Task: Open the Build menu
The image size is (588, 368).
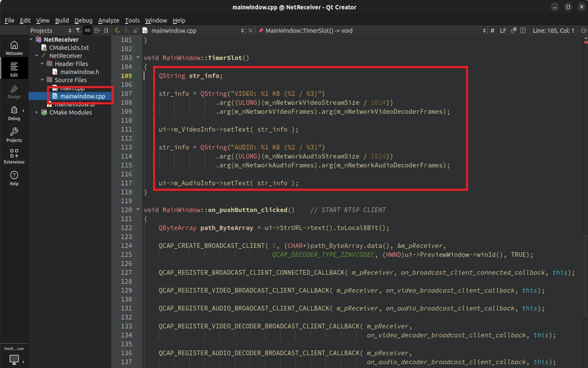Action: (x=62, y=20)
